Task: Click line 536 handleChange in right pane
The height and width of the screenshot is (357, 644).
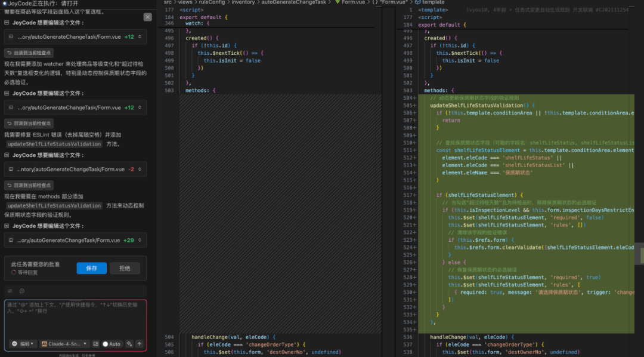Action: (472, 337)
